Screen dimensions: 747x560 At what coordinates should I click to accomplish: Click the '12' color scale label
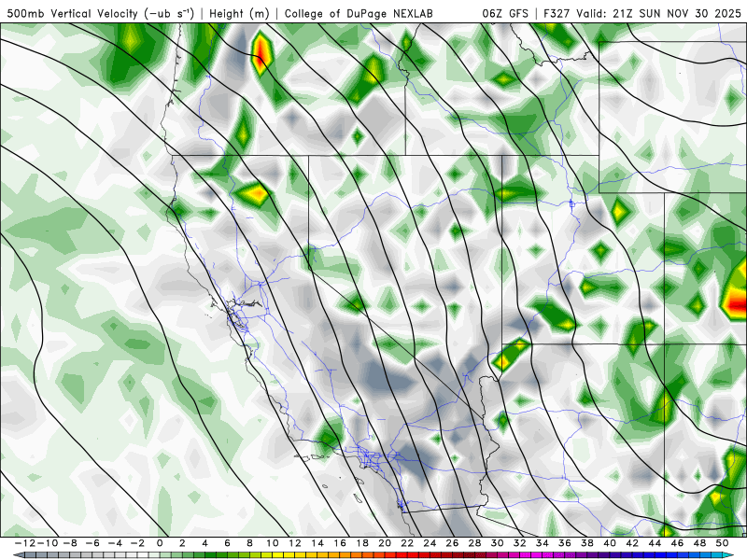point(294,543)
